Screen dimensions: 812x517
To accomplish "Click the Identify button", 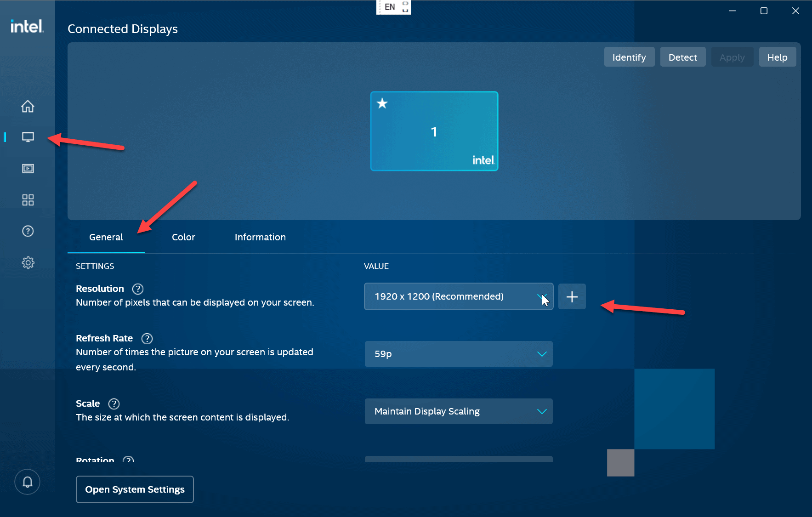I will pos(629,57).
